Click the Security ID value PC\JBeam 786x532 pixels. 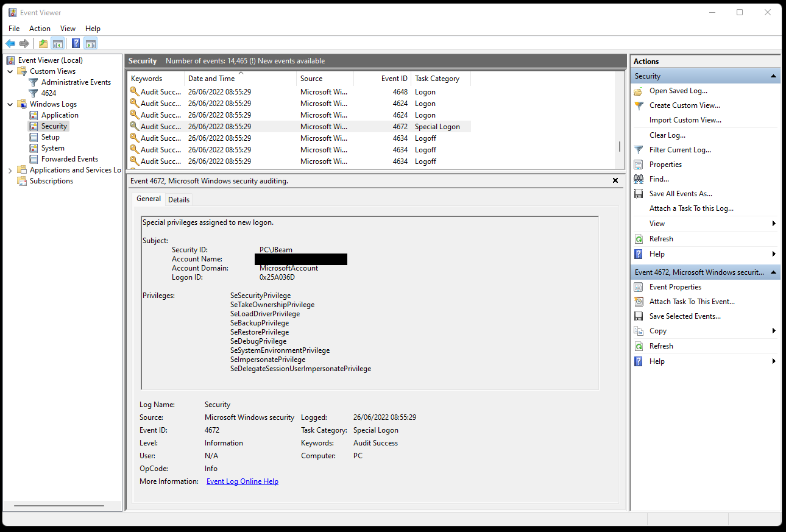pos(275,250)
